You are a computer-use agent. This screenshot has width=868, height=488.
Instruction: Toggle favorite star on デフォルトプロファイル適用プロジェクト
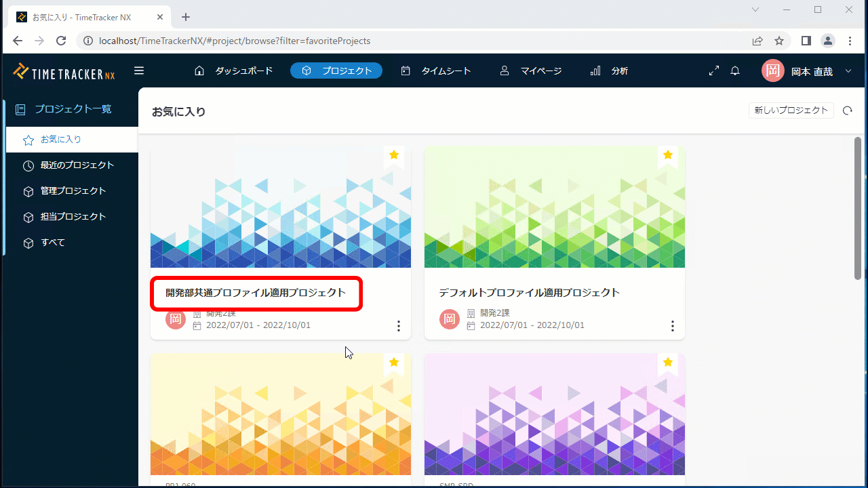coord(668,155)
